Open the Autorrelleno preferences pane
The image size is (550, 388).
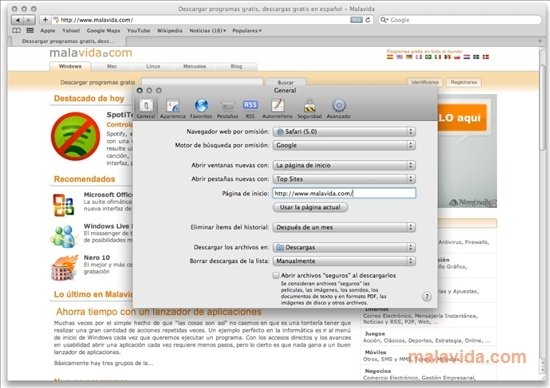[277, 109]
